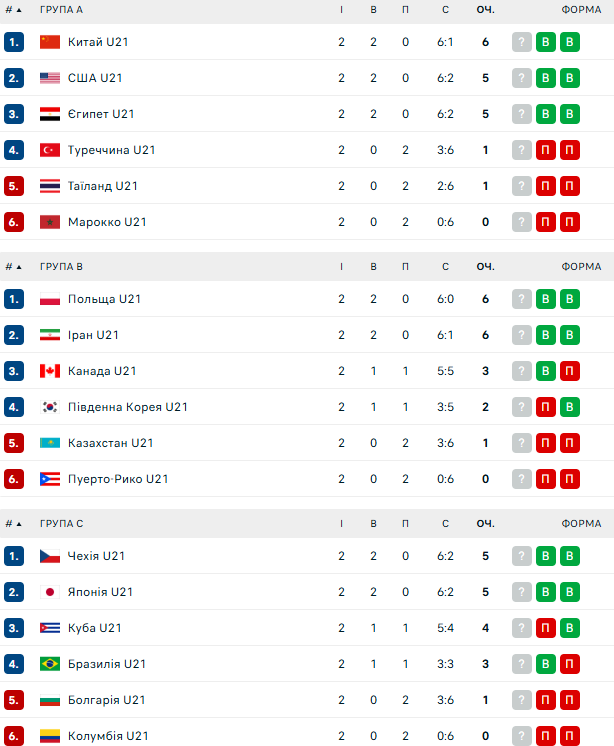Open the США U21 team link
The height and width of the screenshot is (746, 614).
[95, 78]
